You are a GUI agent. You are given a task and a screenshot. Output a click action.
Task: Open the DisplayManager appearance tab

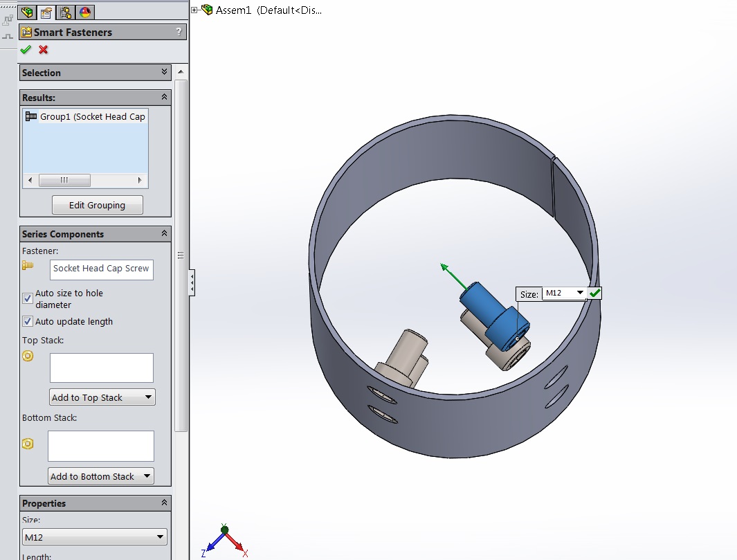click(86, 12)
